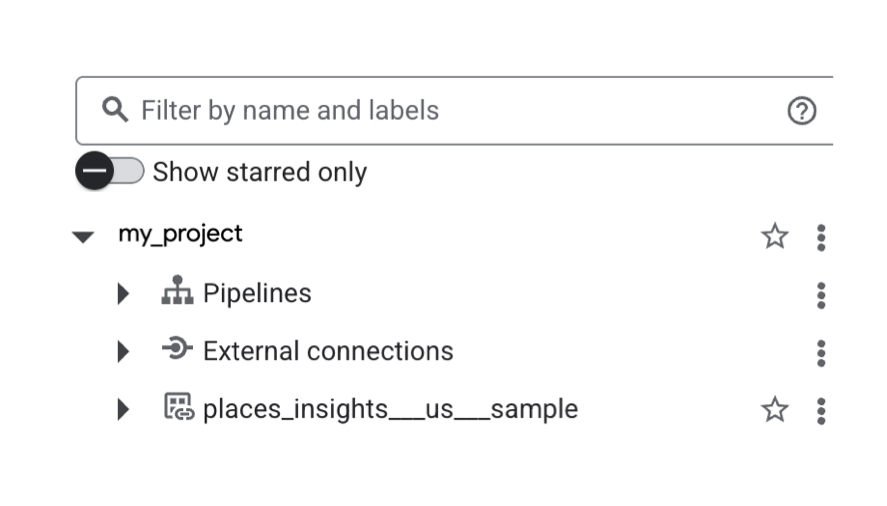The width and height of the screenshot is (887, 506).
Task: Expand the places_insights___us___sample dataset arrow
Action: click(x=124, y=409)
